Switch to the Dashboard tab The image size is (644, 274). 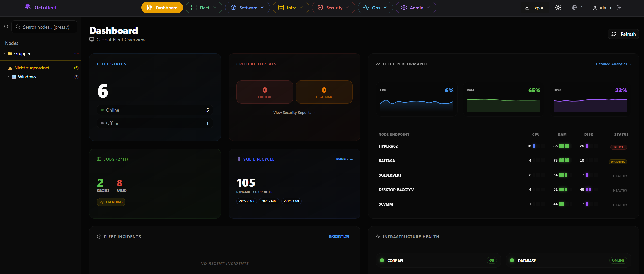click(162, 7)
